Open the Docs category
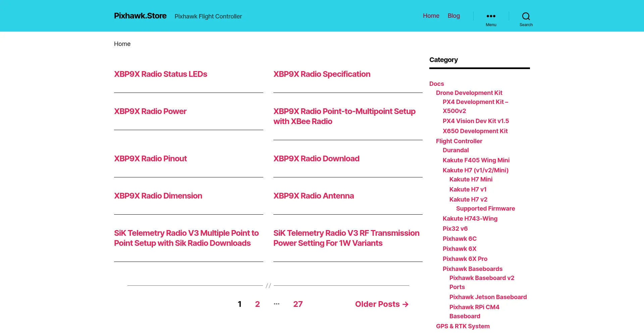644x333 pixels. click(x=436, y=84)
